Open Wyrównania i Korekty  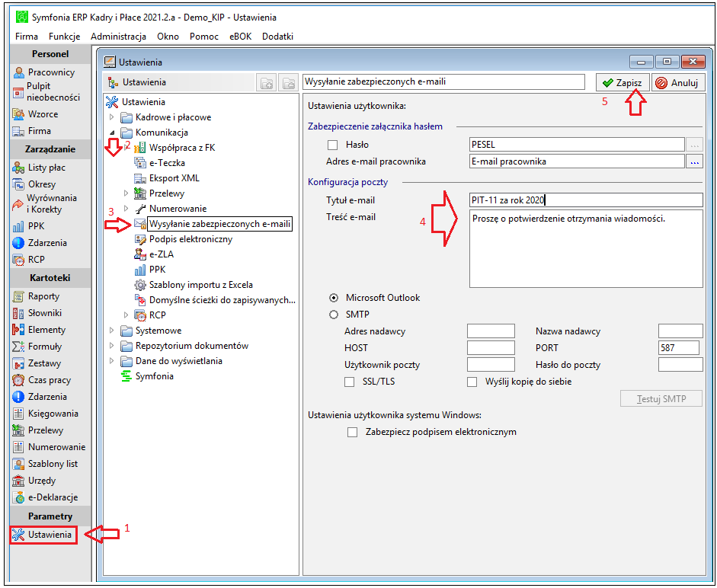[45, 203]
